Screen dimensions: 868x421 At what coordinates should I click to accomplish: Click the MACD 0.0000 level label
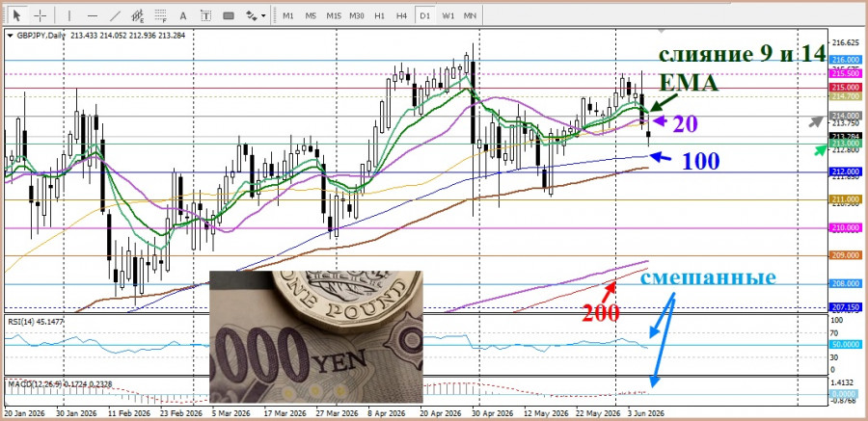coord(845,394)
